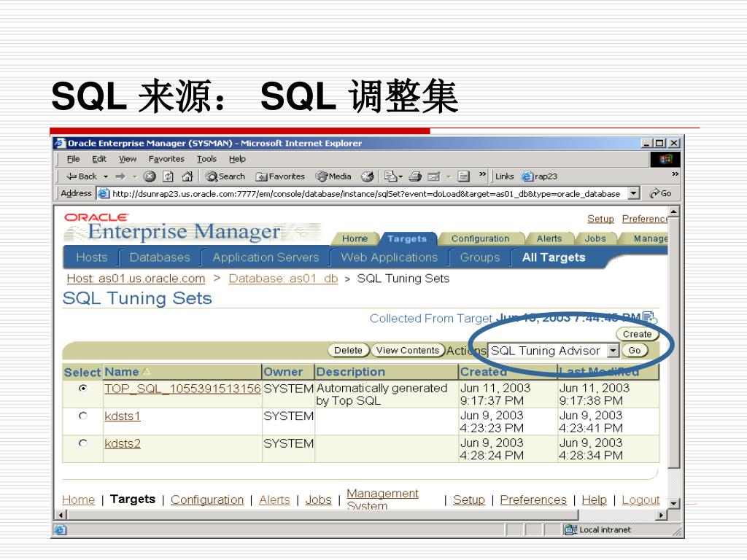Click the Go button beside address bar
747x560 pixels.
(661, 193)
